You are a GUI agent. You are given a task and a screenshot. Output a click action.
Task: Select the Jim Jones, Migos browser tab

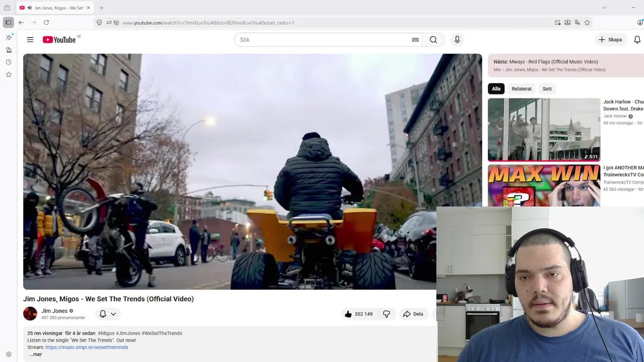[x=55, y=8]
